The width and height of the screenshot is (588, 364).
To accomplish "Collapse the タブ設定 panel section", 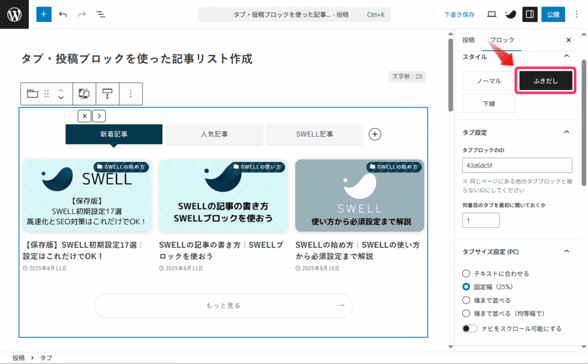I will (567, 132).
